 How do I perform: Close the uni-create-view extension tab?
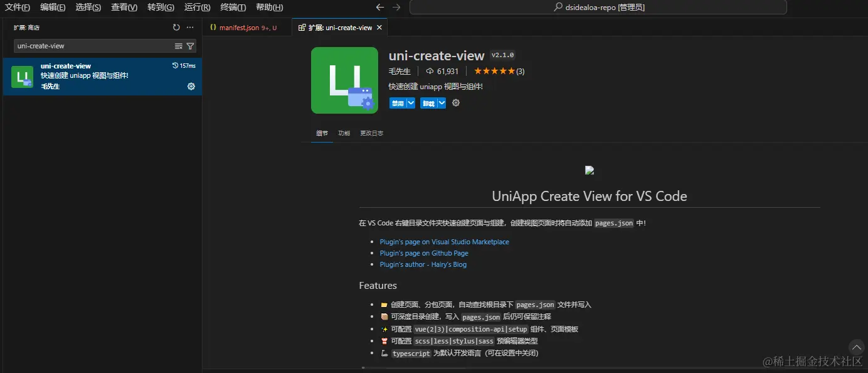pyautogui.click(x=379, y=28)
